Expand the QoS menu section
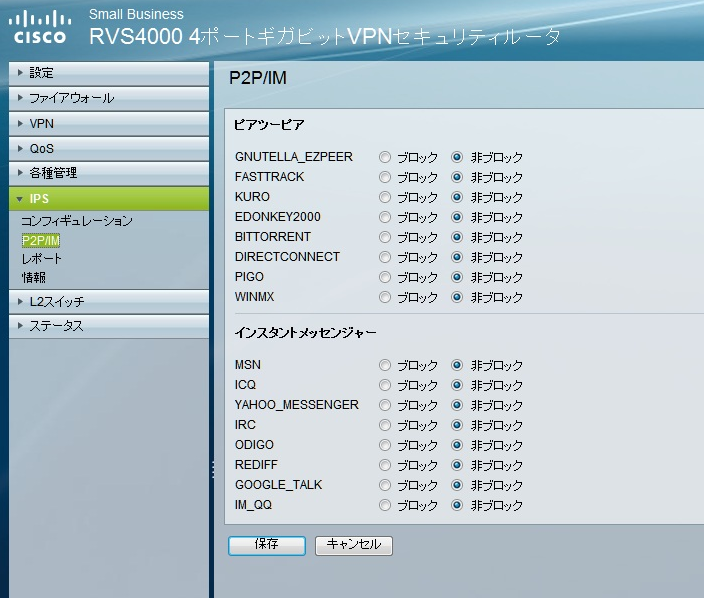The height and width of the screenshot is (598, 704). pyautogui.click(x=109, y=149)
